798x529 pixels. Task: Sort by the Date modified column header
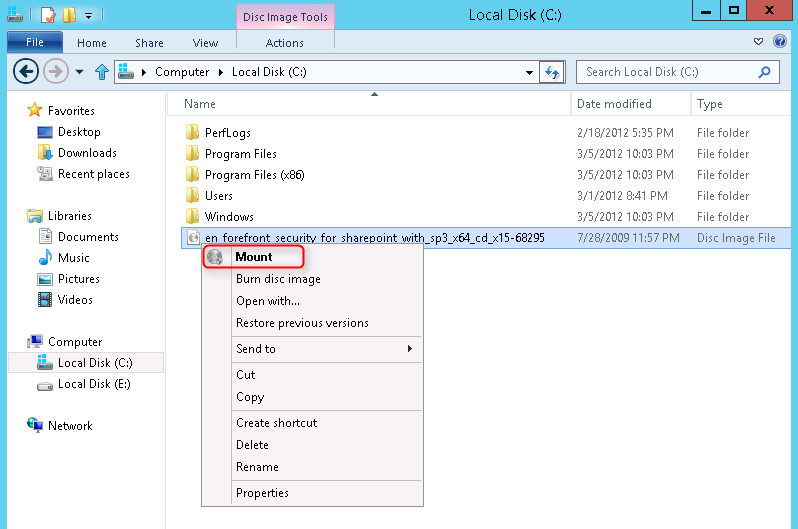click(631, 104)
